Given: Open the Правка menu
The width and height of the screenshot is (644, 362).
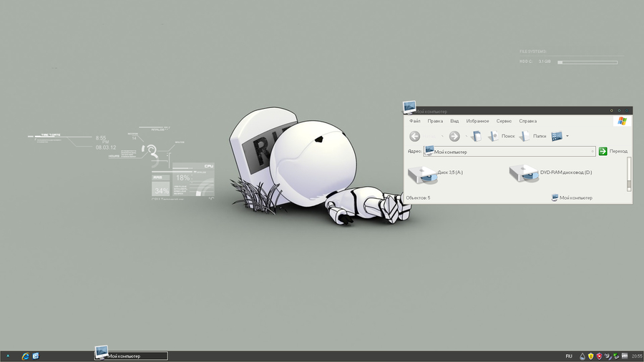Looking at the screenshot, I should 435,121.
